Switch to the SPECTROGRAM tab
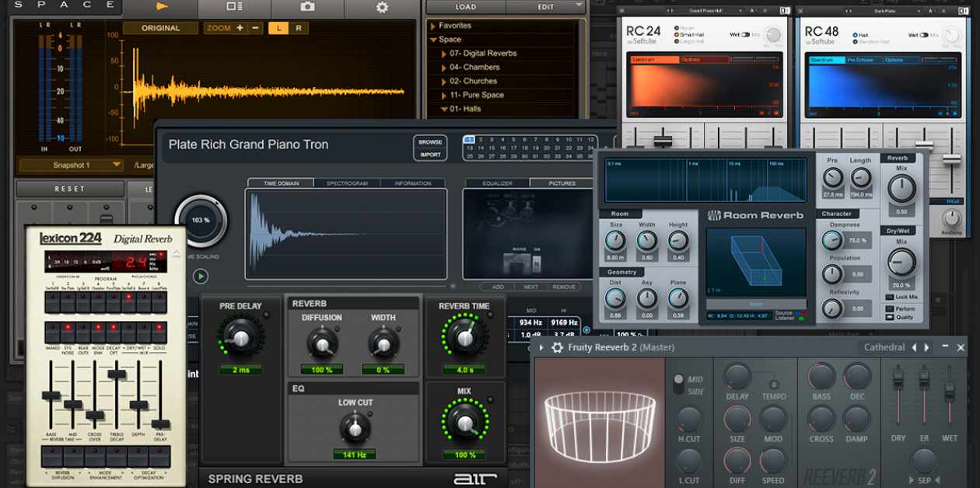Screen dimensions: 980x488 point(347,183)
